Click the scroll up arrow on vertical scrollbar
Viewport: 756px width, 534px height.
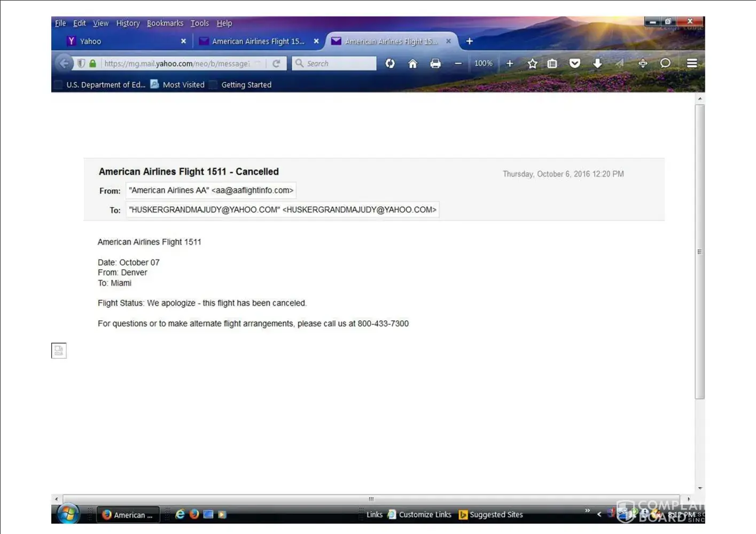click(x=700, y=99)
